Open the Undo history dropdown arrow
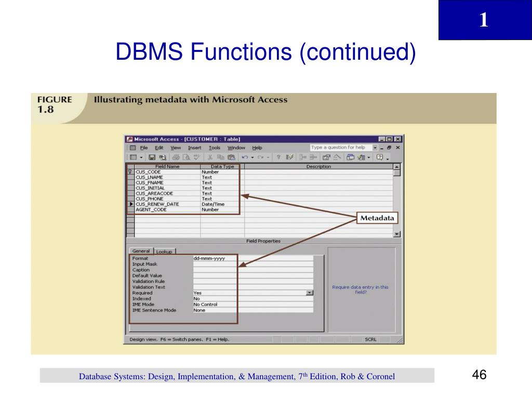 pos(252,157)
